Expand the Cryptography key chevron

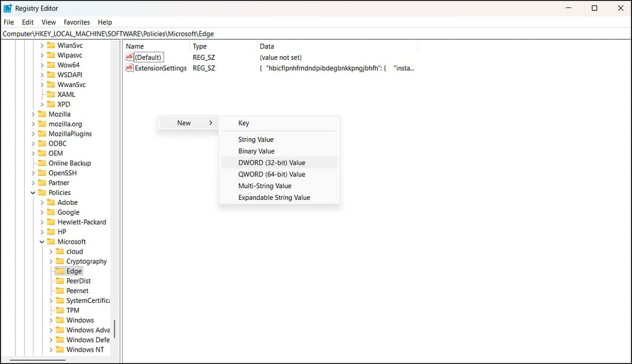(51, 262)
